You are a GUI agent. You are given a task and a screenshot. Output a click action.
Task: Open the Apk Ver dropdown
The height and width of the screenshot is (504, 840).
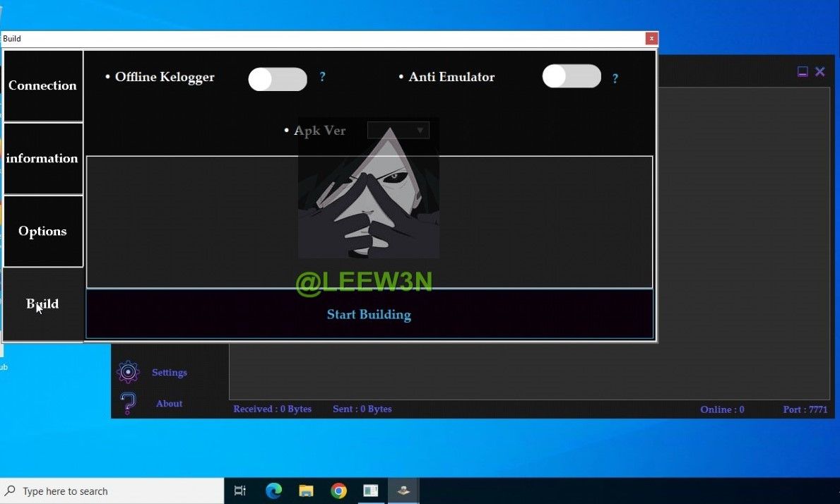click(x=398, y=131)
